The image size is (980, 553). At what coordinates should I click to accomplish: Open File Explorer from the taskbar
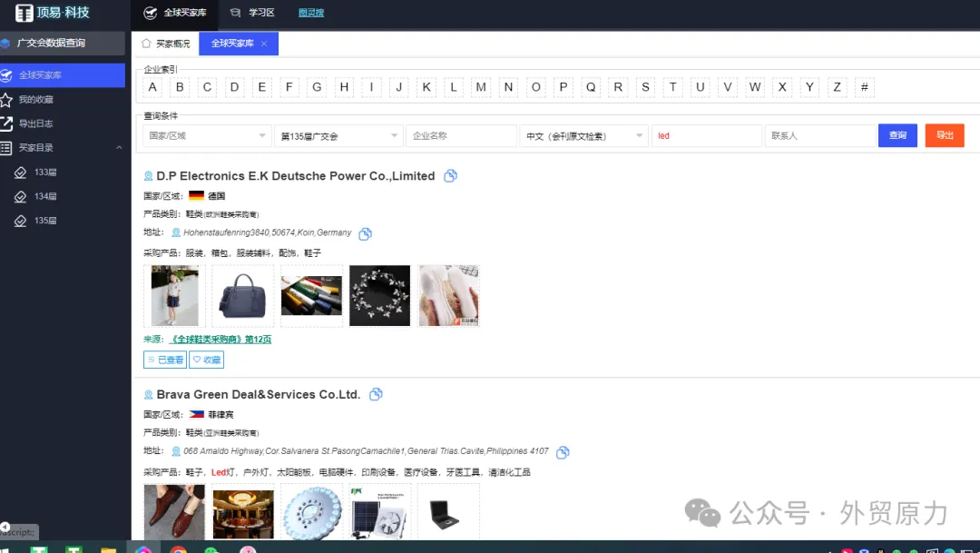[108, 550]
